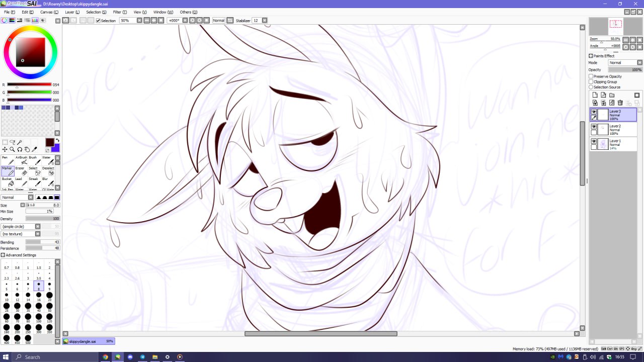Toggle the Clipping Group checkbox
The width and height of the screenshot is (644, 362).
(591, 82)
